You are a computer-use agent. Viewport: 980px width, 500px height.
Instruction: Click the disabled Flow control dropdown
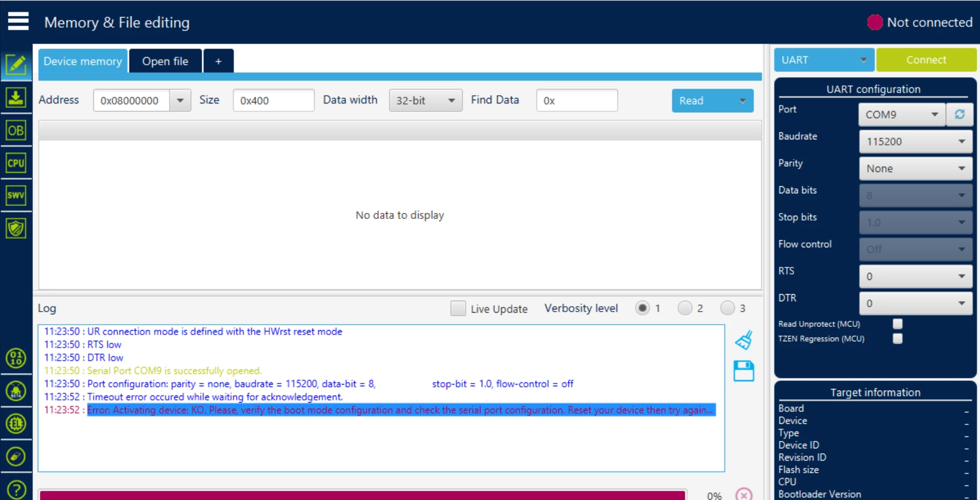tap(916, 249)
